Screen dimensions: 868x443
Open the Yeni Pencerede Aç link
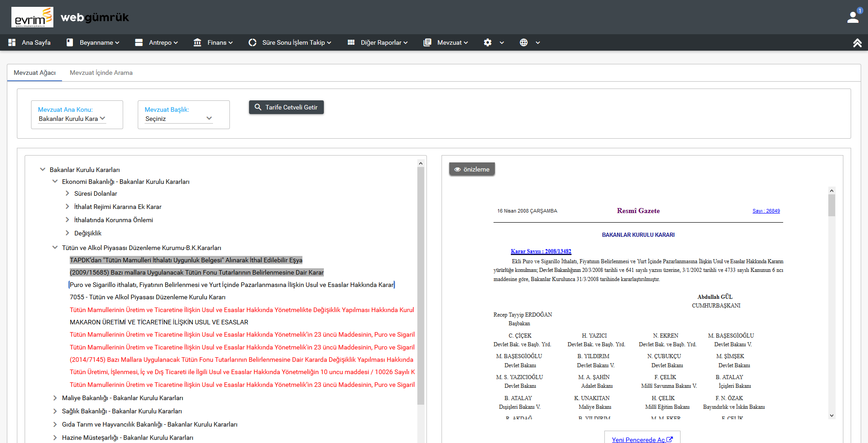[x=642, y=439]
